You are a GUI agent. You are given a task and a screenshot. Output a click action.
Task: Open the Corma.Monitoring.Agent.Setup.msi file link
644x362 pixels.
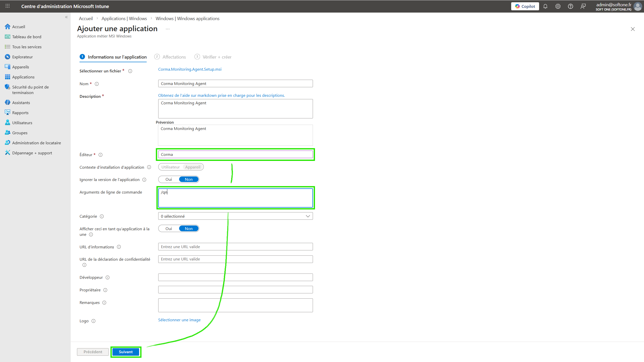pos(190,69)
